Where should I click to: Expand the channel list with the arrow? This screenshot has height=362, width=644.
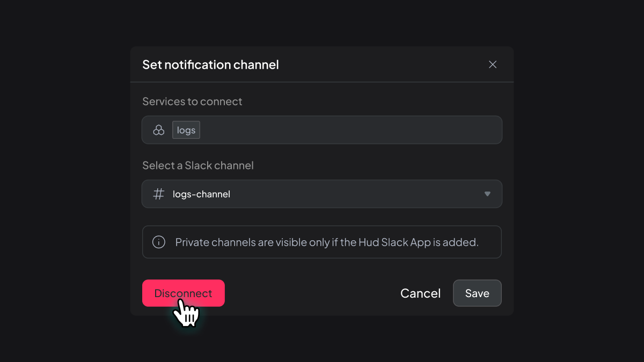click(x=487, y=194)
